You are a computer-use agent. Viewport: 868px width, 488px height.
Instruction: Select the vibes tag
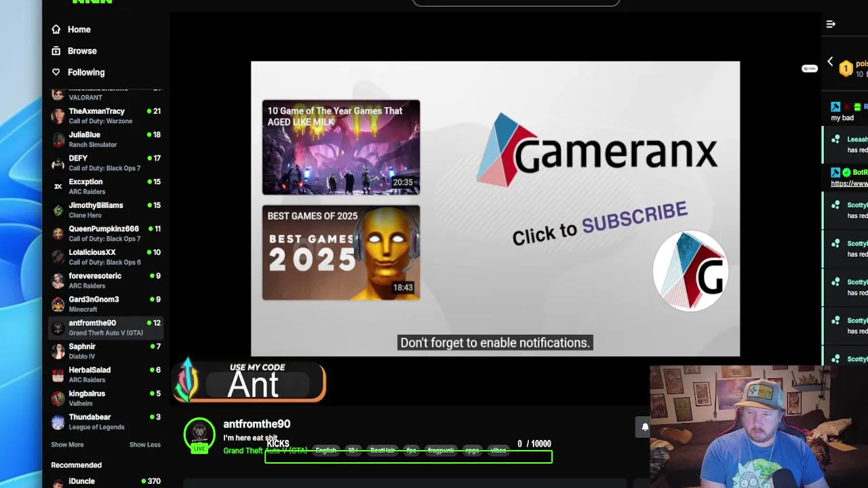click(498, 451)
